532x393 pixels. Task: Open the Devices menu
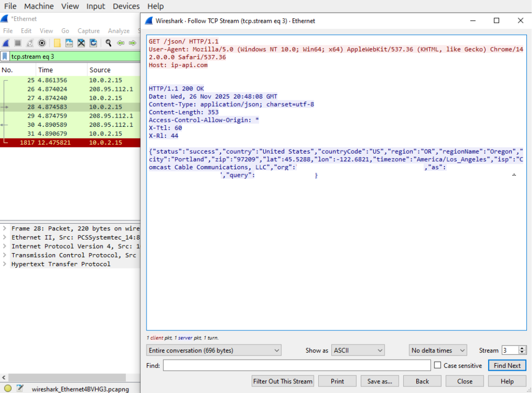pos(126,6)
